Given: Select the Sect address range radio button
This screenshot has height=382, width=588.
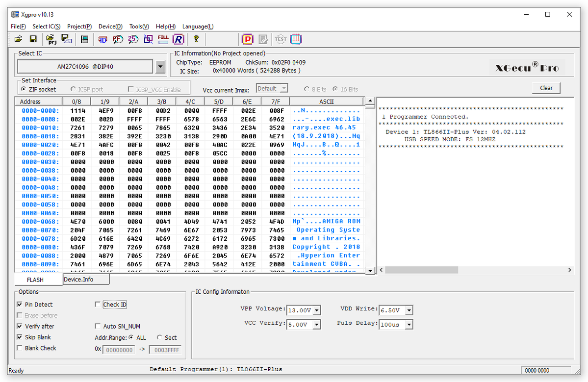Looking at the screenshot, I should 159,337.
